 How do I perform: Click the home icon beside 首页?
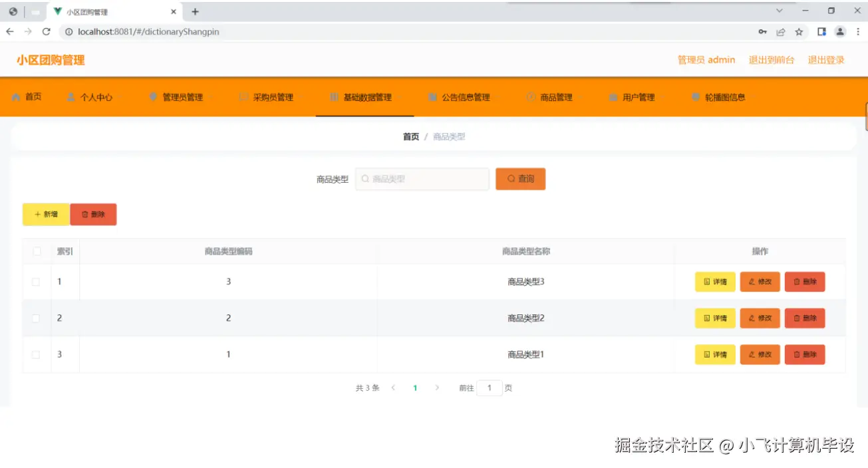pyautogui.click(x=15, y=96)
